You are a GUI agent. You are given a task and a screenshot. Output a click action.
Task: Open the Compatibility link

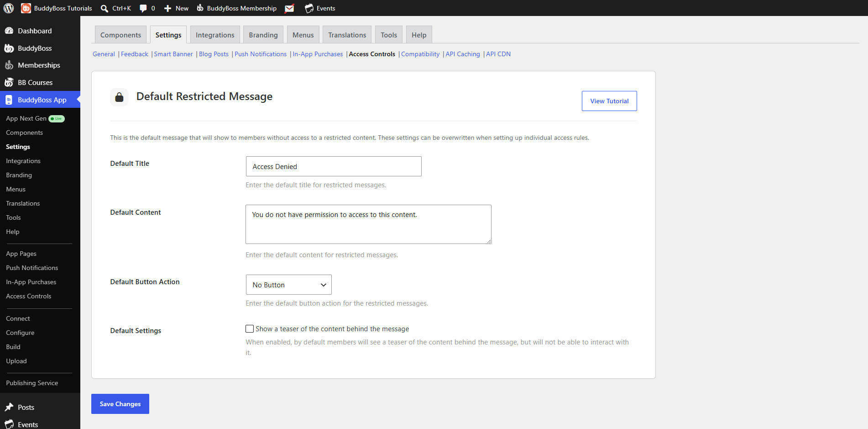tap(420, 54)
